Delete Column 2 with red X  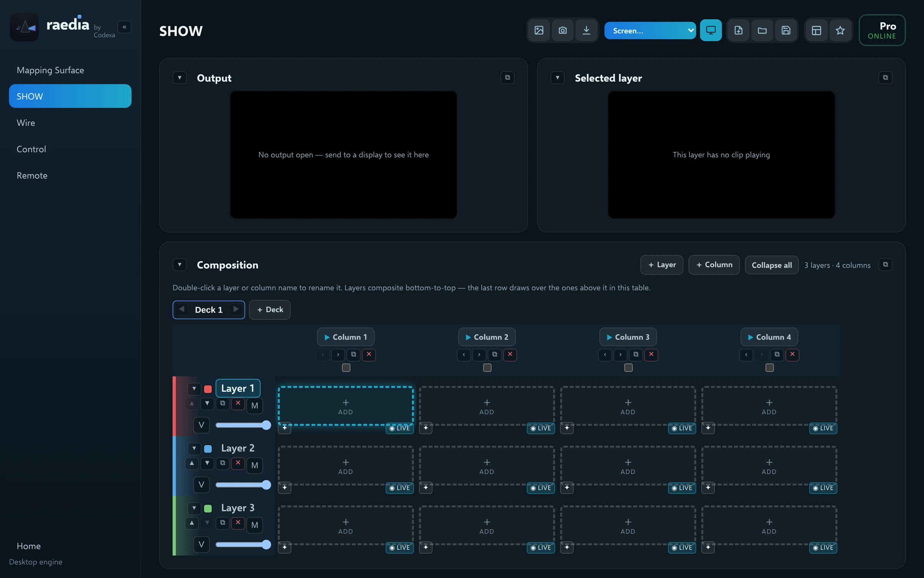click(510, 354)
